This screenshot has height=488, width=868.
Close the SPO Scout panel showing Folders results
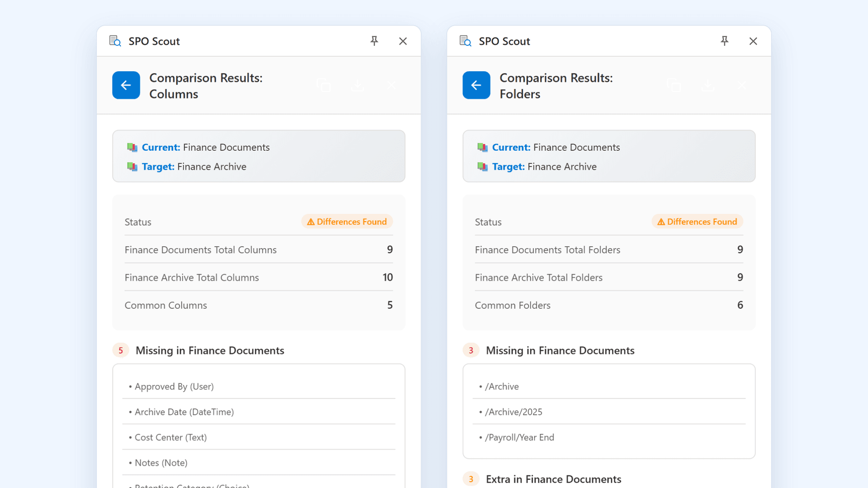pyautogui.click(x=753, y=41)
